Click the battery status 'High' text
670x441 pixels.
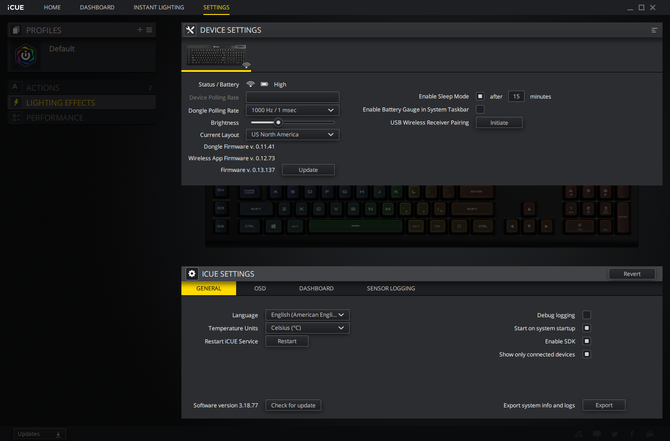click(x=280, y=84)
